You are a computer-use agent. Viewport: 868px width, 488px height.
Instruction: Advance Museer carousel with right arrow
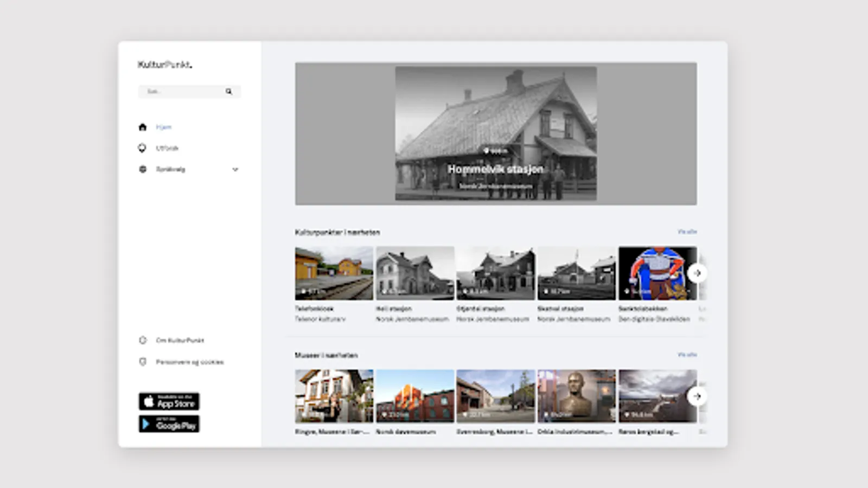(697, 396)
